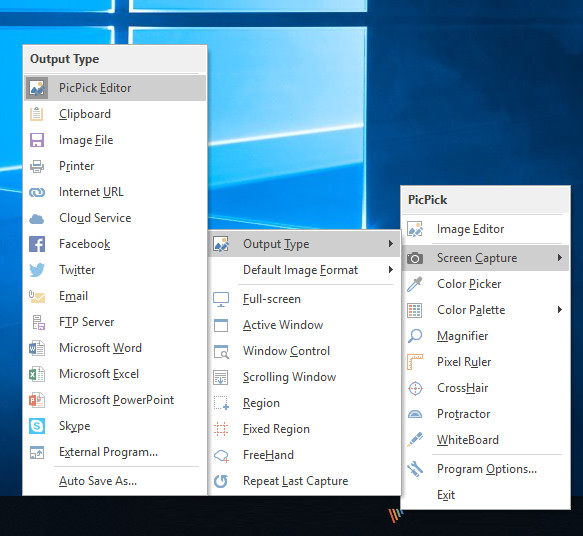Click the Repeat Last Capture icon
Viewport: 583px width, 536px height.
pyautogui.click(x=221, y=481)
